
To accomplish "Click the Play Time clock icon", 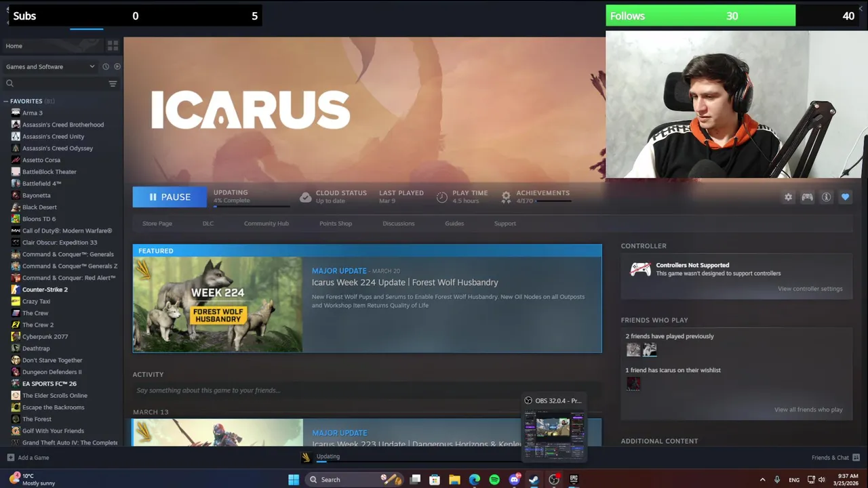I will 442,197.
